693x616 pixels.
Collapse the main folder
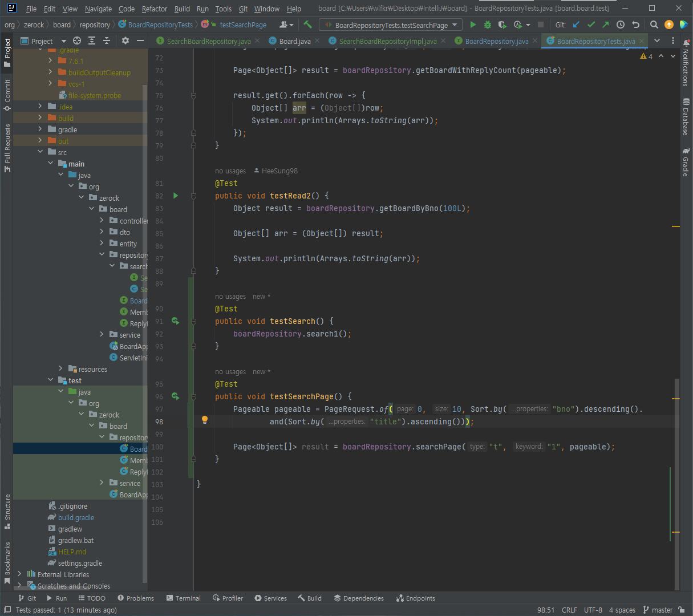(50, 163)
